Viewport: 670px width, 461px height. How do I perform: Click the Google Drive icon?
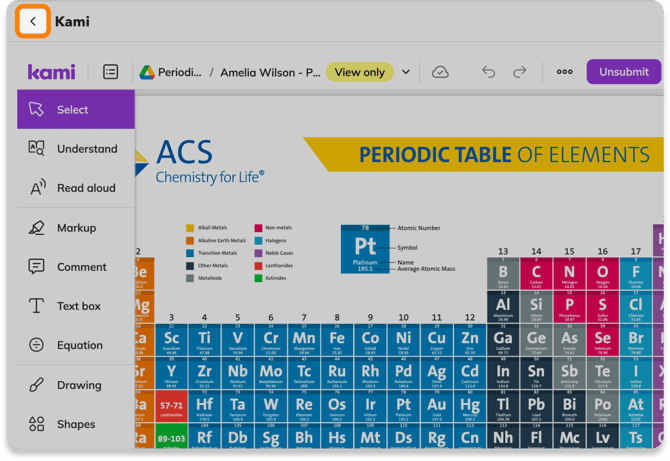tap(147, 72)
